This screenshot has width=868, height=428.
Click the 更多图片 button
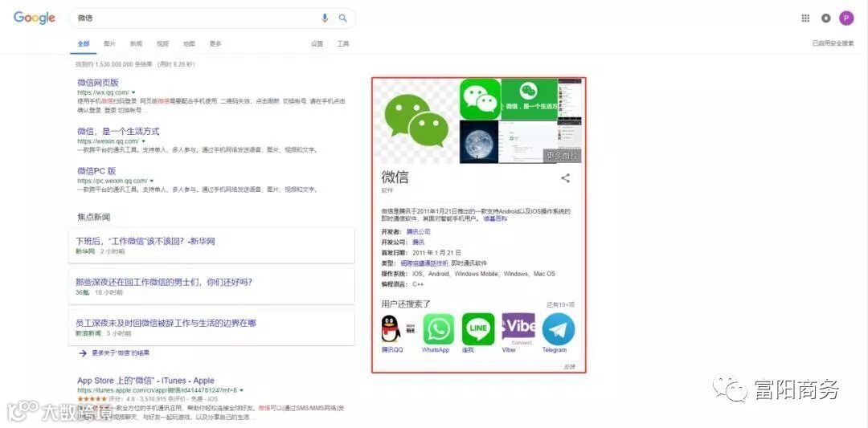pos(562,156)
